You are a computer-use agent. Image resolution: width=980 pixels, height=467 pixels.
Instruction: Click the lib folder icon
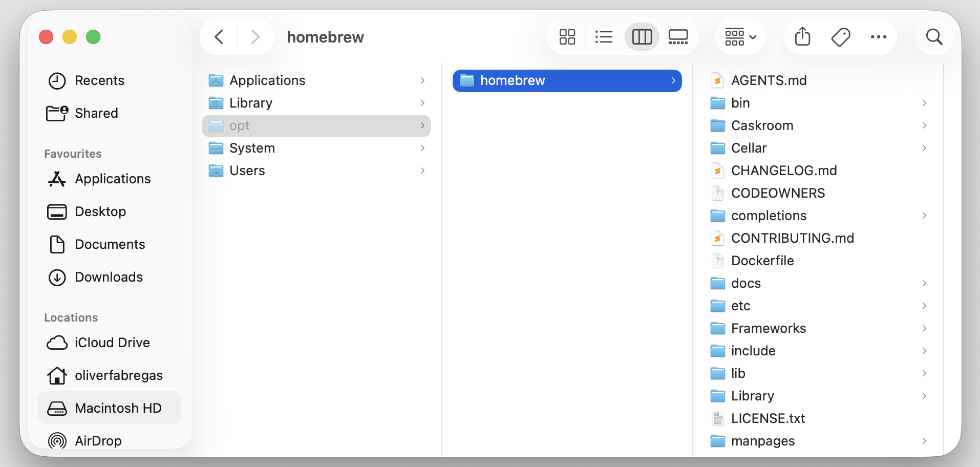(718, 373)
